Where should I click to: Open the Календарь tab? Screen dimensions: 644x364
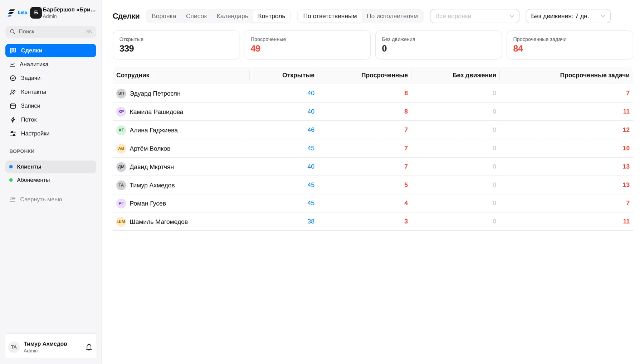click(x=232, y=16)
